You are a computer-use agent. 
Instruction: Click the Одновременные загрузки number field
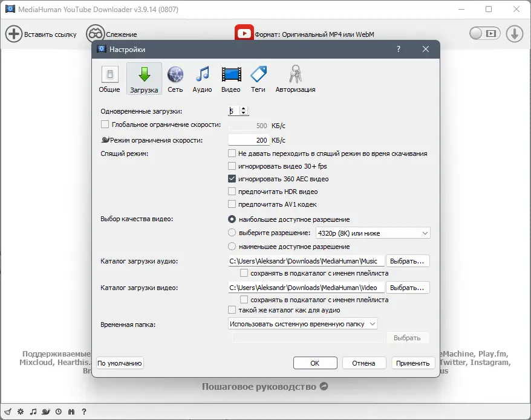[234, 111]
